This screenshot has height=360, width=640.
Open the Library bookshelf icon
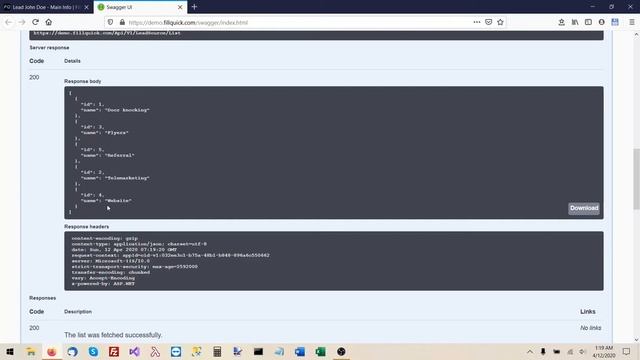tap(575, 22)
